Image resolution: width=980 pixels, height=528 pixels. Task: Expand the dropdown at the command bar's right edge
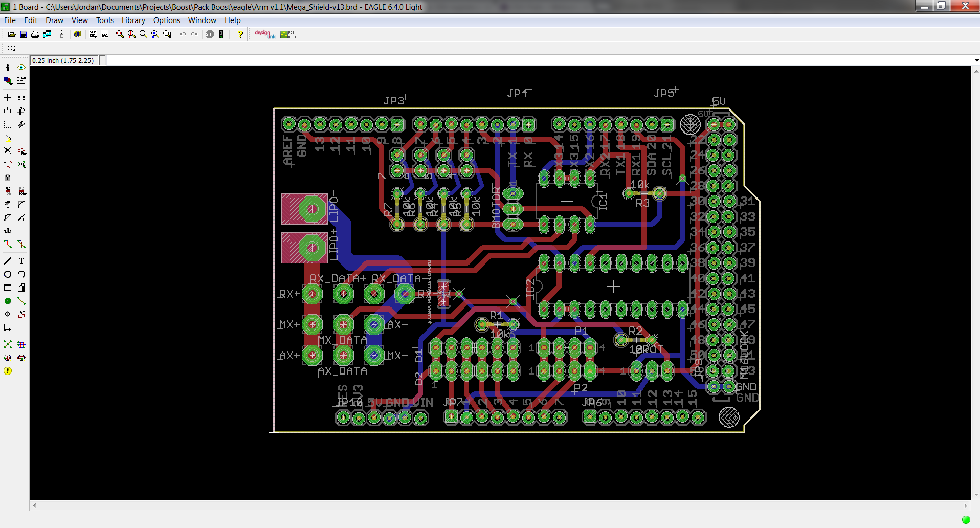coord(974,60)
